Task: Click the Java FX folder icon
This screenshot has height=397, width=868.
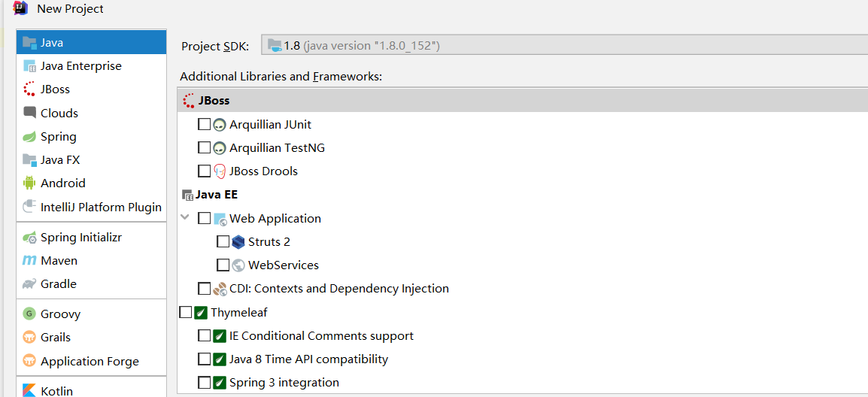Action: 29,159
